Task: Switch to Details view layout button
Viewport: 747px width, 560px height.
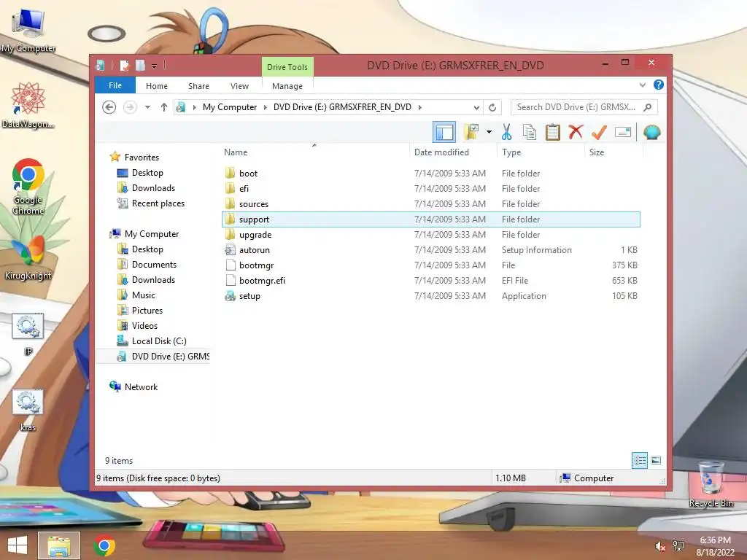Action: (x=639, y=460)
